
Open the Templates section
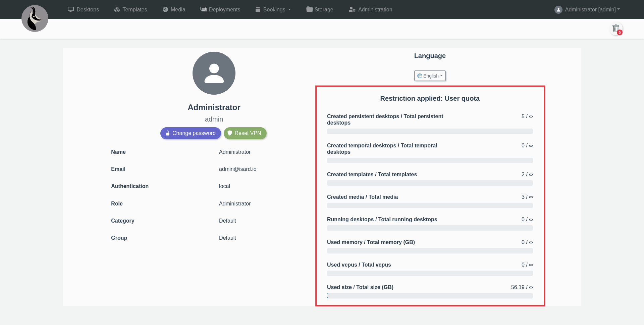tap(135, 9)
